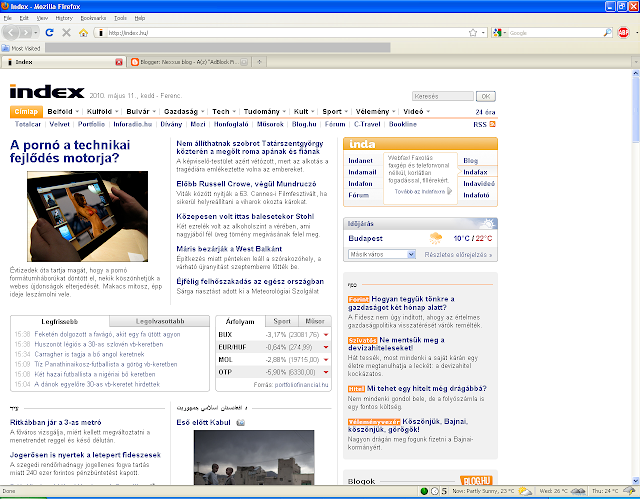The width and height of the screenshot is (640, 499).
Task: Click the partly sunny weather icon in the status bar
Action: [525, 491]
